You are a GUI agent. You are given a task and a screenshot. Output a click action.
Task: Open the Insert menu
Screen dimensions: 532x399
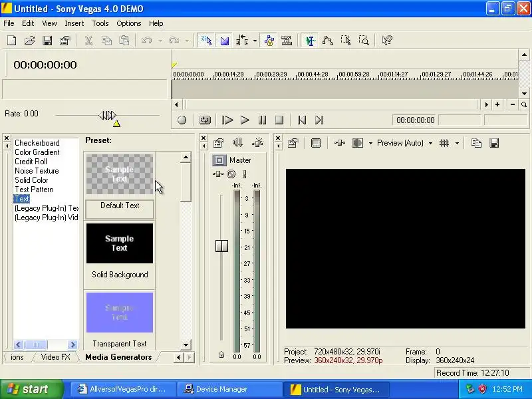[x=74, y=23]
